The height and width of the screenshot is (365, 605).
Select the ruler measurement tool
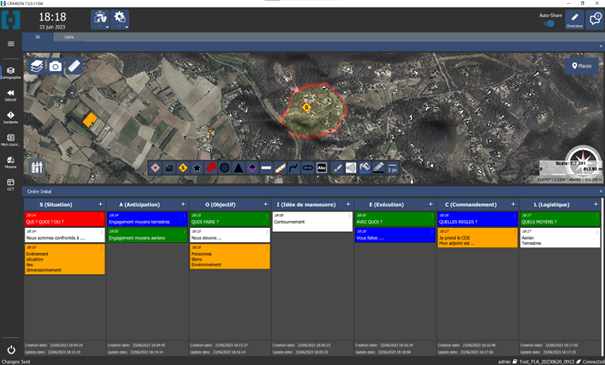(x=74, y=66)
